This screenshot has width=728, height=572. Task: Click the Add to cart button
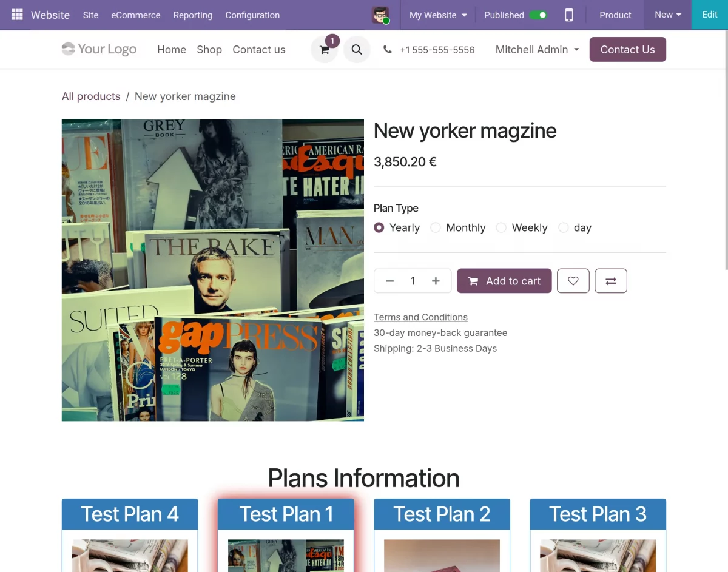point(504,280)
